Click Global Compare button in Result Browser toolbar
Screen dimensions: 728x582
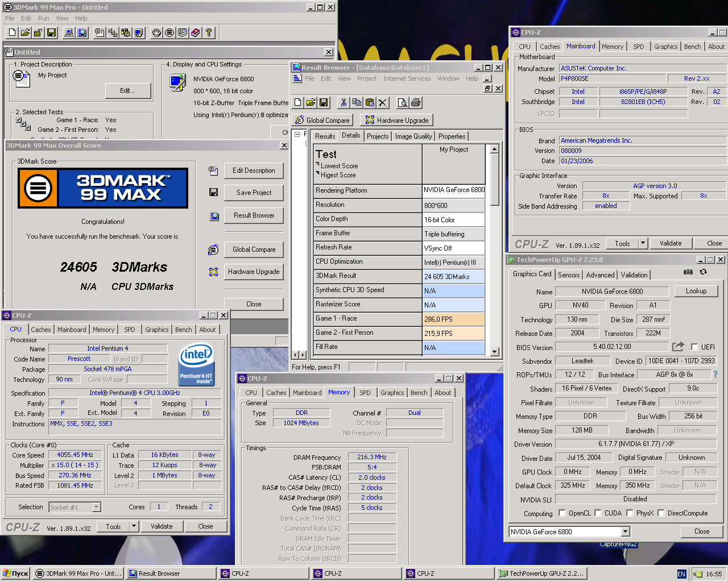[x=322, y=120]
